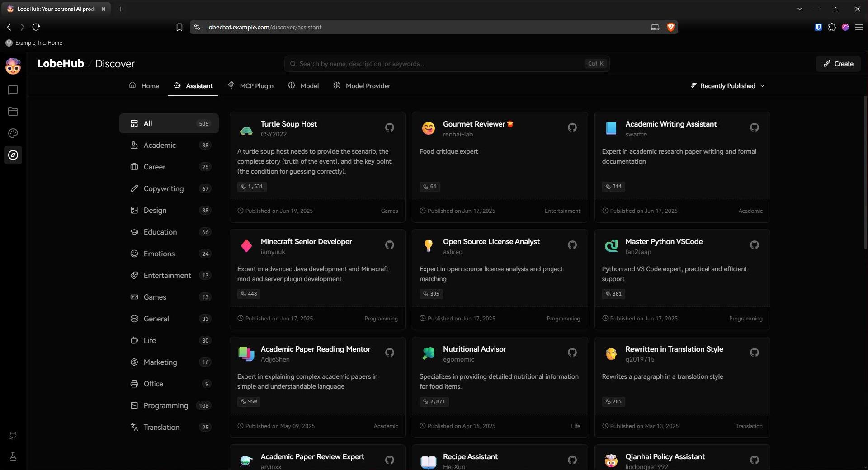Open the browser extensions puzzle icon
The image size is (868, 470).
pyautogui.click(x=832, y=27)
